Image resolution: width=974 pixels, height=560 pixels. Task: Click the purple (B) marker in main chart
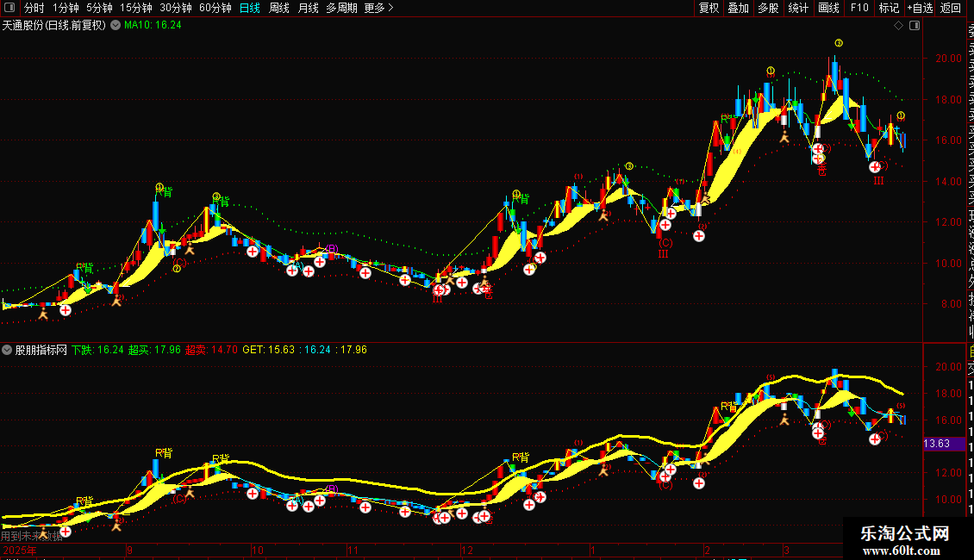(x=332, y=249)
